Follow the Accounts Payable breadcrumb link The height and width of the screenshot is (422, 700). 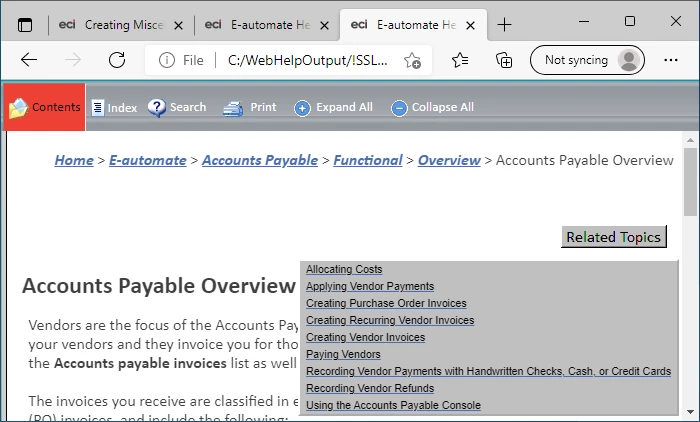[260, 160]
